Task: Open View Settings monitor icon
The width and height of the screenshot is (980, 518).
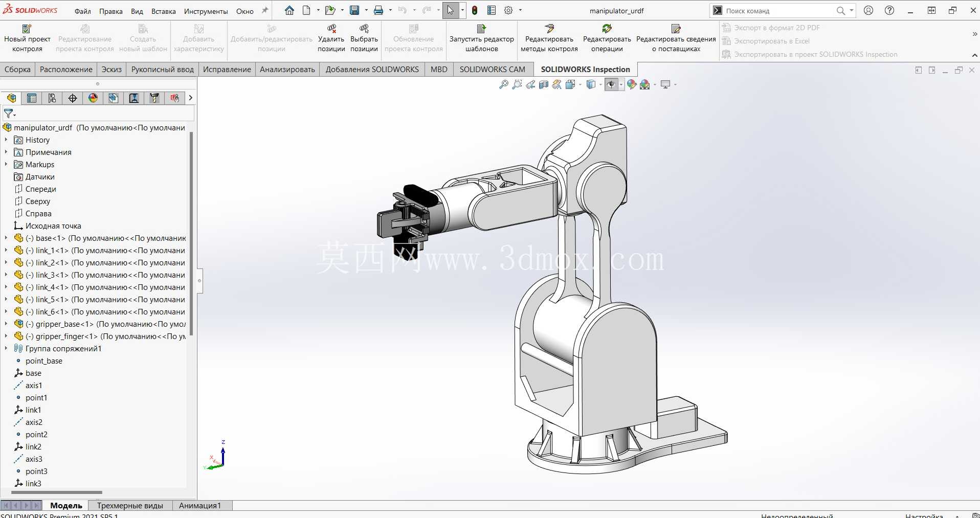Action: click(x=665, y=84)
